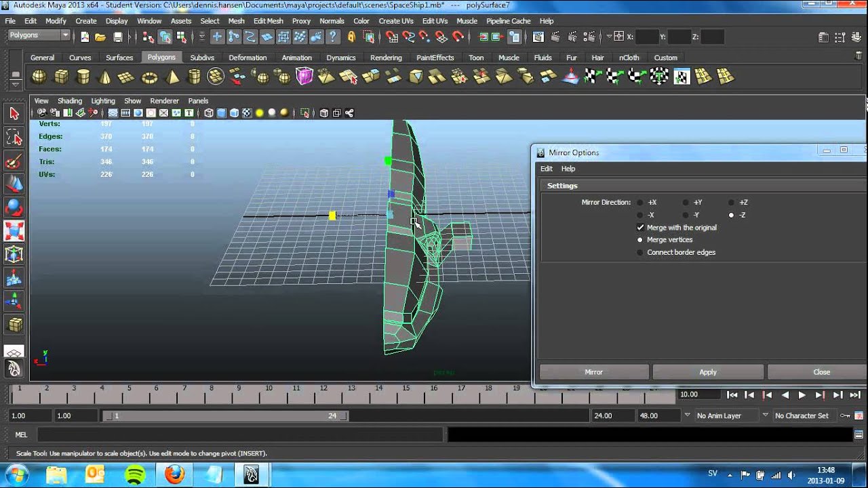Select the -Y mirror direction
Viewport: 868px width, 488px height.
coord(686,215)
